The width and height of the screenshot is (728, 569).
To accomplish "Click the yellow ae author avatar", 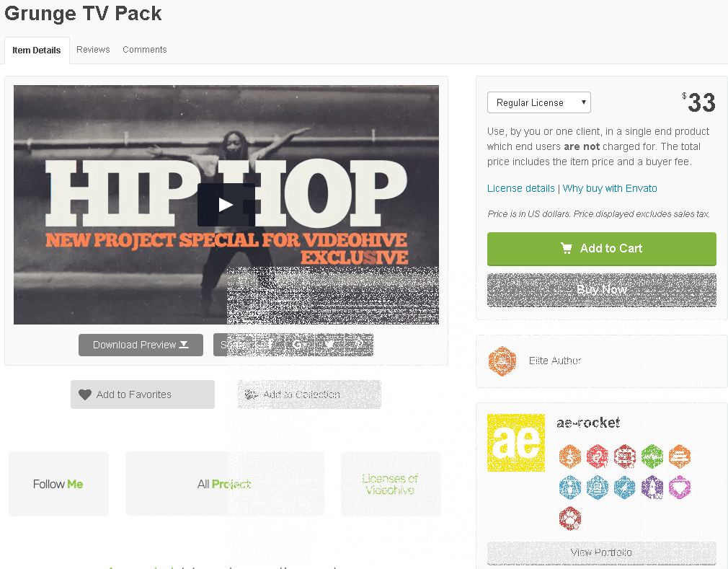I will click(x=516, y=443).
